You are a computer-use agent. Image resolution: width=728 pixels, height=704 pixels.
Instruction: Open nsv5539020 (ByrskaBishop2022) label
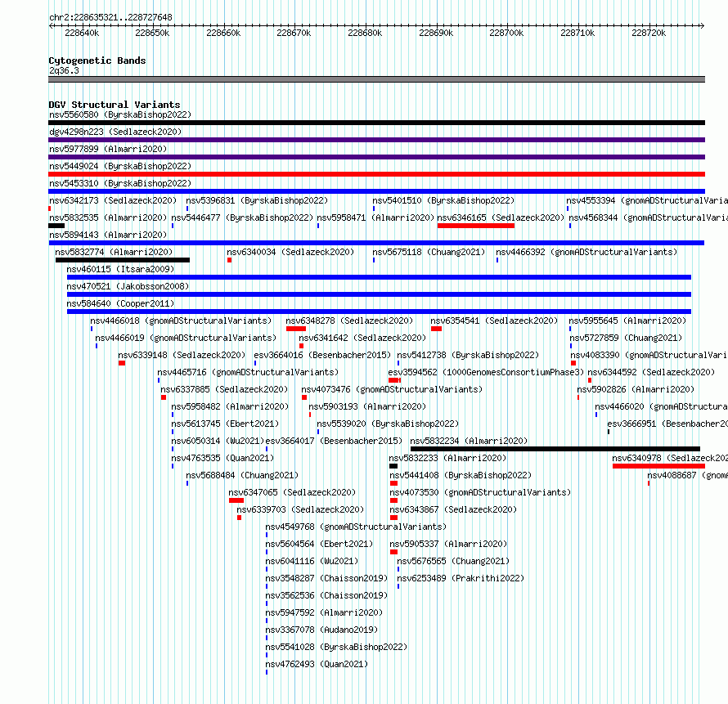coord(388,424)
